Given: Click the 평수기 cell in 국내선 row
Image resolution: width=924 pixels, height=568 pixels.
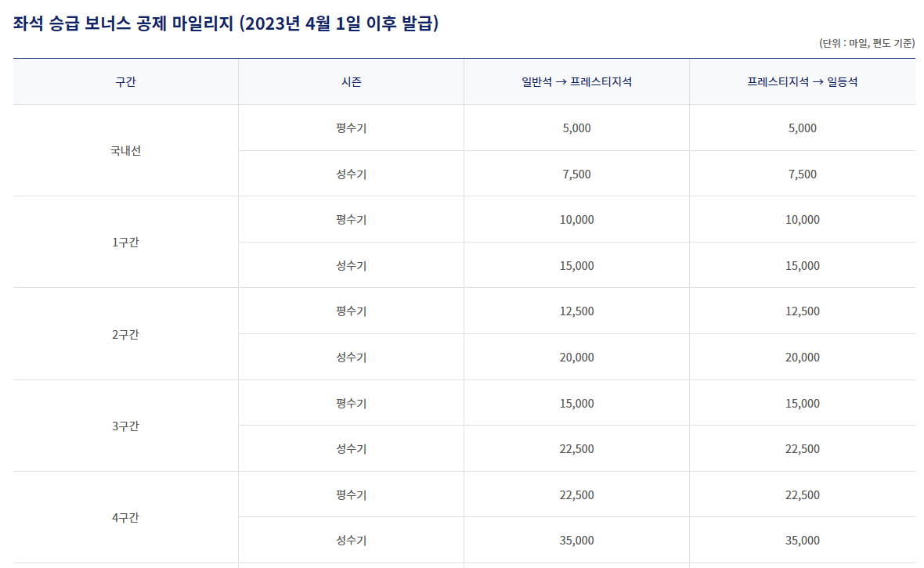Looking at the screenshot, I should (x=351, y=128).
